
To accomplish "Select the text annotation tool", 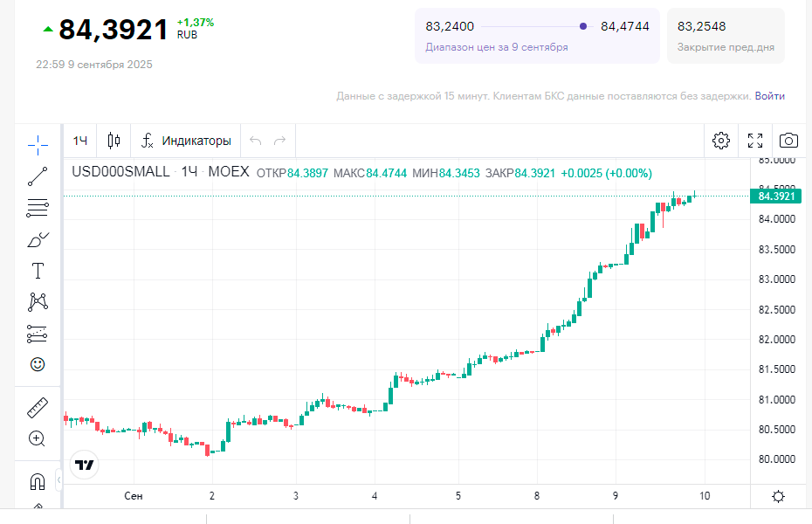I will [x=38, y=271].
